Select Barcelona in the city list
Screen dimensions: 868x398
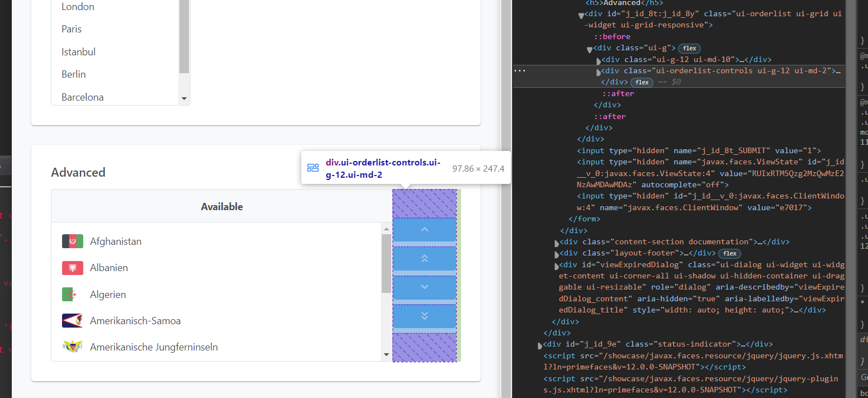(x=83, y=97)
